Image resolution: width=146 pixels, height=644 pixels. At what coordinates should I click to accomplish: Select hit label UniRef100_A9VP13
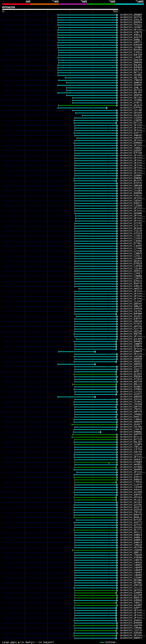click(x=131, y=271)
